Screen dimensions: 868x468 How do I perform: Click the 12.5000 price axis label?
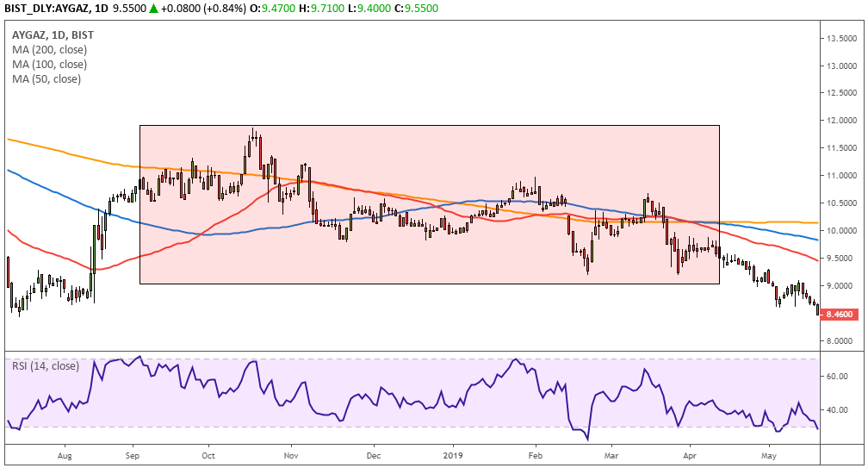[841, 92]
